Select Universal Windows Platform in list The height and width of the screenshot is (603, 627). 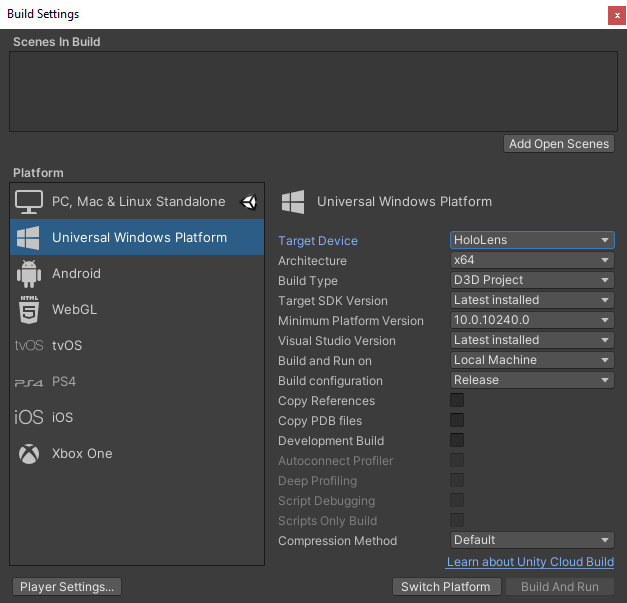[137, 237]
